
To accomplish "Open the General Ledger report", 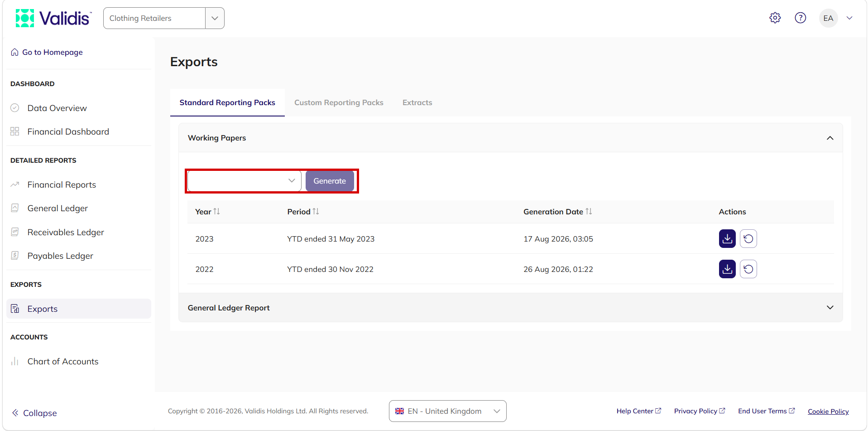I will [58, 208].
